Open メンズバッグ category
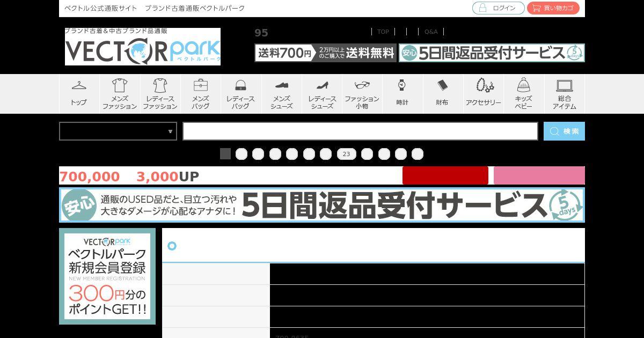This screenshot has height=338, width=644. point(201,94)
